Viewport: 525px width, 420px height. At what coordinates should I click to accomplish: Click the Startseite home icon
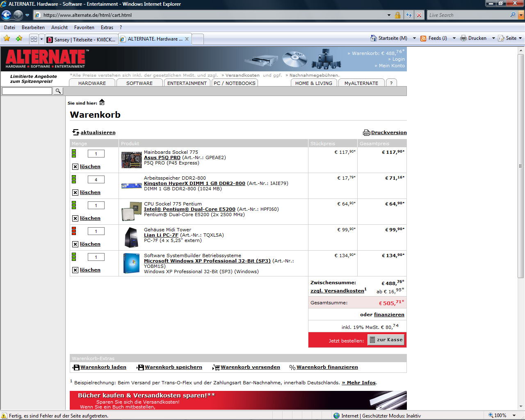tap(373, 38)
